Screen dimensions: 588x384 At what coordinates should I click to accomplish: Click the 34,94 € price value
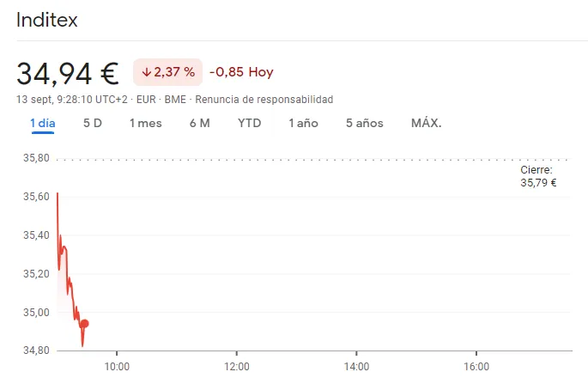68,73
